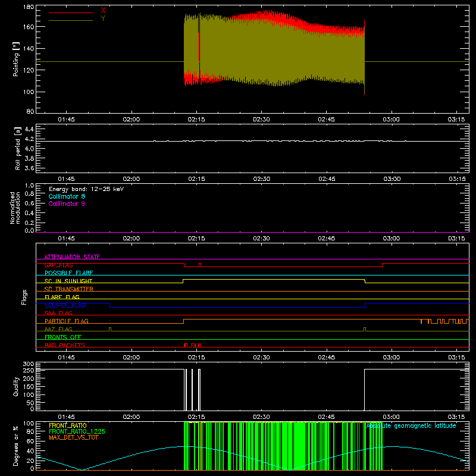This screenshot has height=476, width=476.
Task: Click the orange MAX_DET_VS_TOT legend label
Action: click(74, 437)
